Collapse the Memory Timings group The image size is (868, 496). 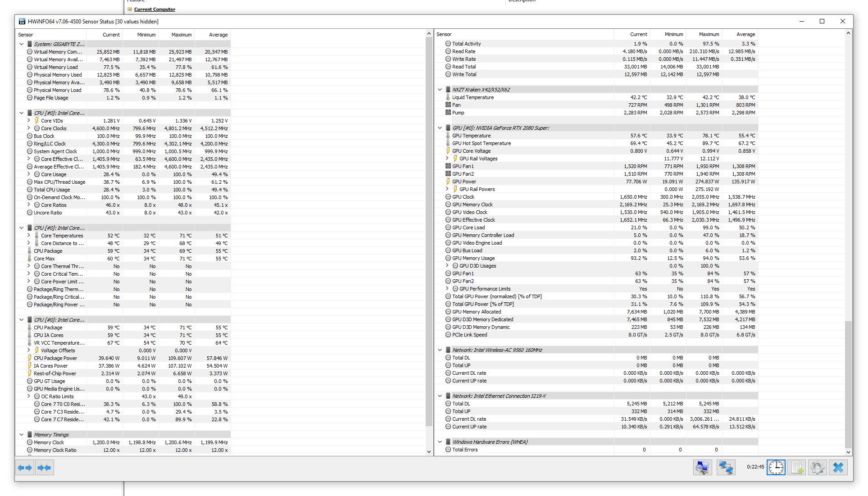[x=21, y=435]
